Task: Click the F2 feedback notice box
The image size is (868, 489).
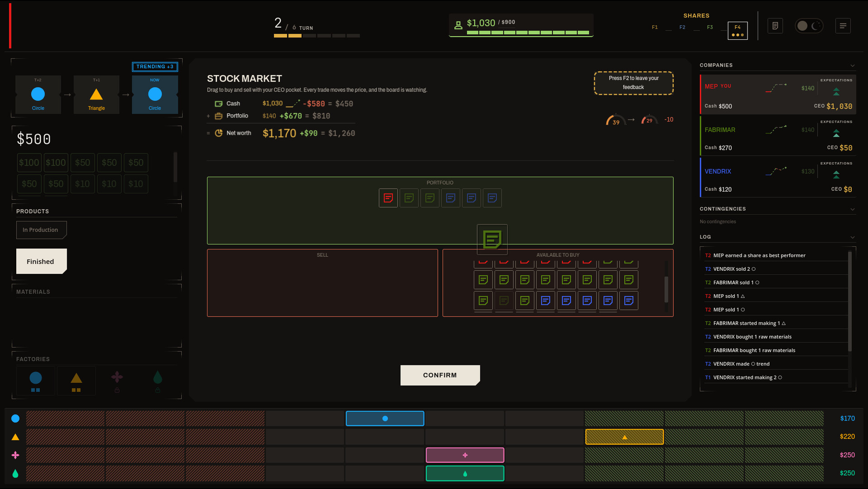Action: (x=633, y=83)
